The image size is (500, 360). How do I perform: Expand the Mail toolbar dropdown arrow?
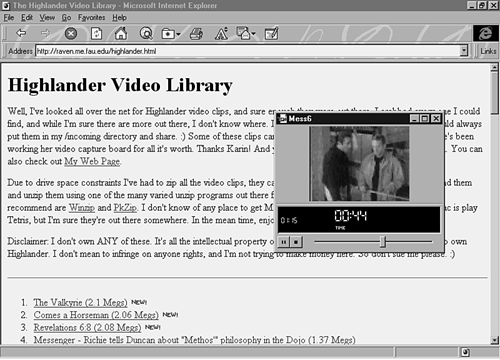click(x=254, y=34)
